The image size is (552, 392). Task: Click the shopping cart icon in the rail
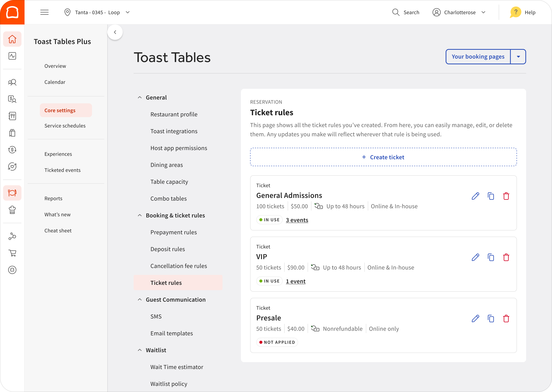12,253
